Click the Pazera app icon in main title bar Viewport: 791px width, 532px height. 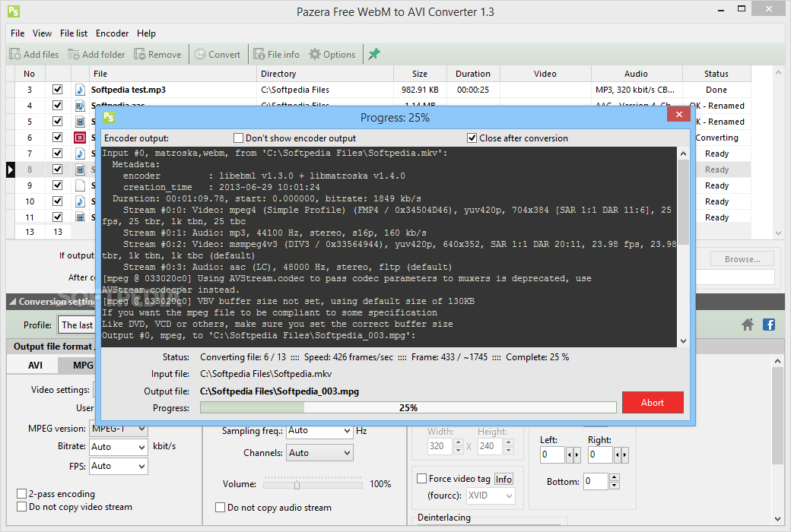[14, 11]
